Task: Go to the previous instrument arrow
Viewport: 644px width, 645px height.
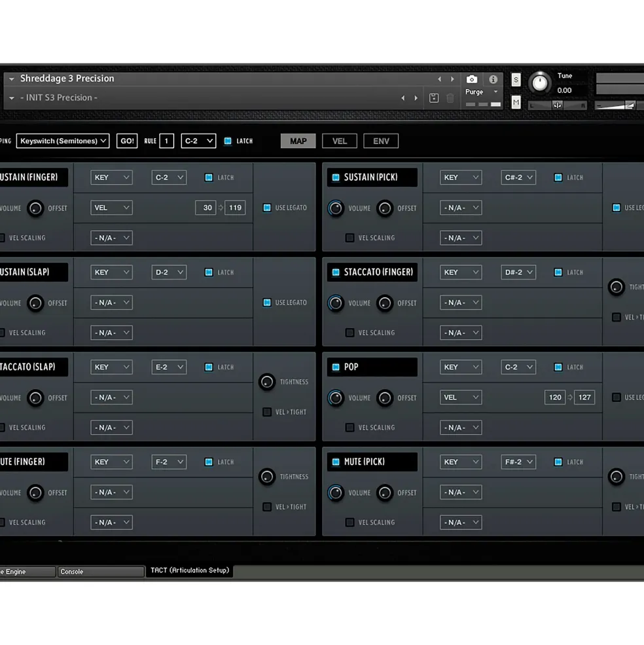Action: (x=440, y=79)
